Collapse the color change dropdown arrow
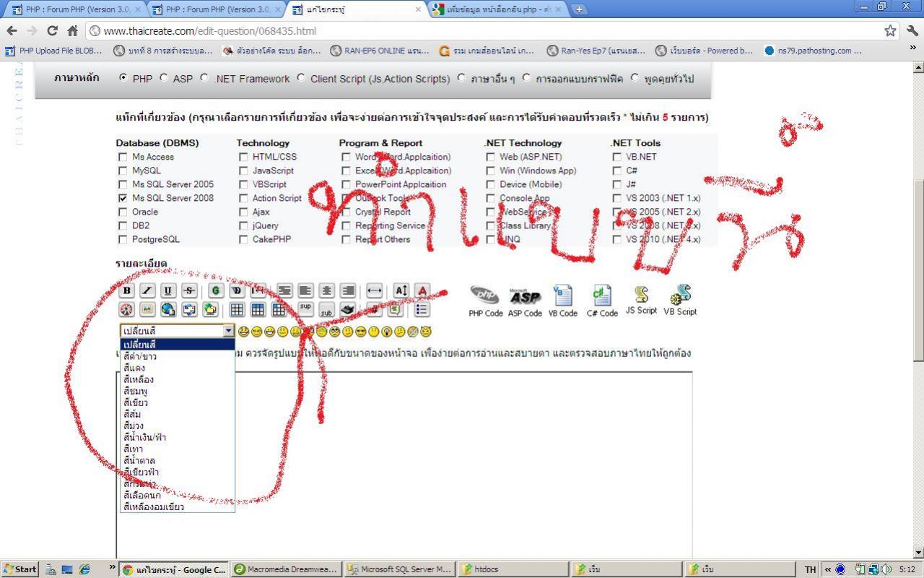The width and height of the screenshot is (924, 578). pos(228,331)
